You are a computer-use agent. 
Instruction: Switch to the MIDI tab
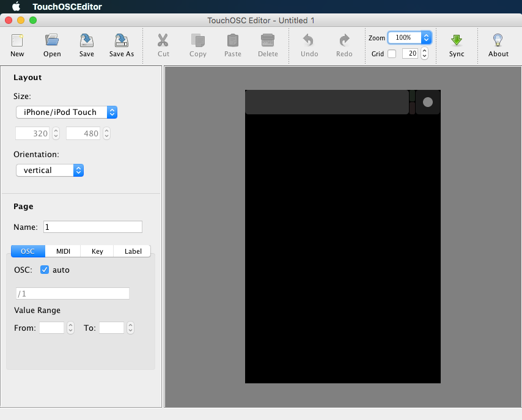(63, 251)
